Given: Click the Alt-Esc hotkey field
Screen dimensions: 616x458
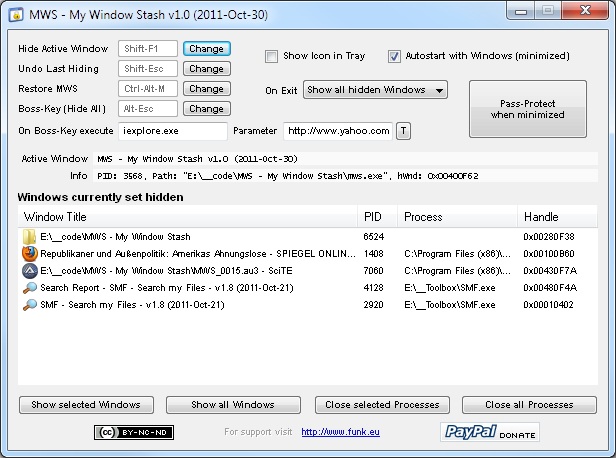Looking at the screenshot, I should pos(148,109).
